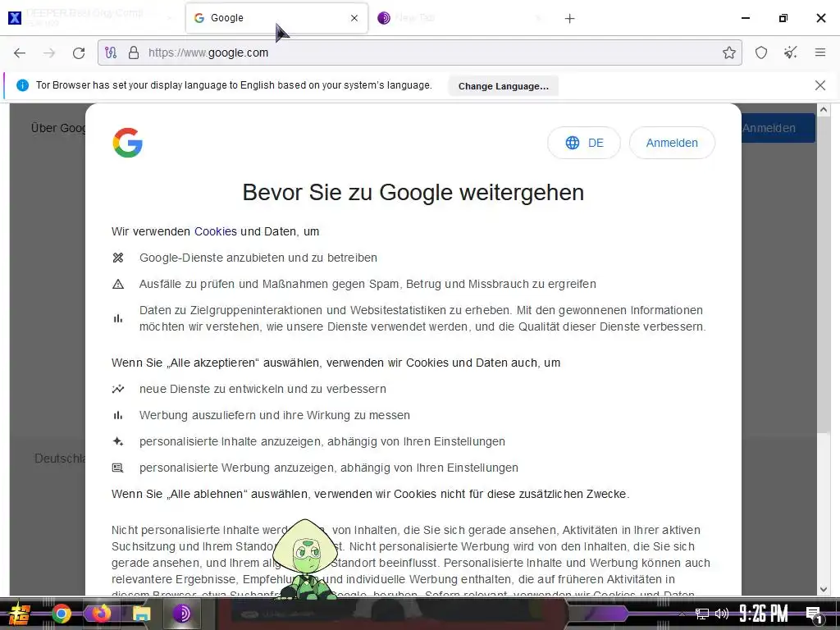Launch Chrome from the taskbar
The height and width of the screenshot is (630, 840).
[62, 614]
